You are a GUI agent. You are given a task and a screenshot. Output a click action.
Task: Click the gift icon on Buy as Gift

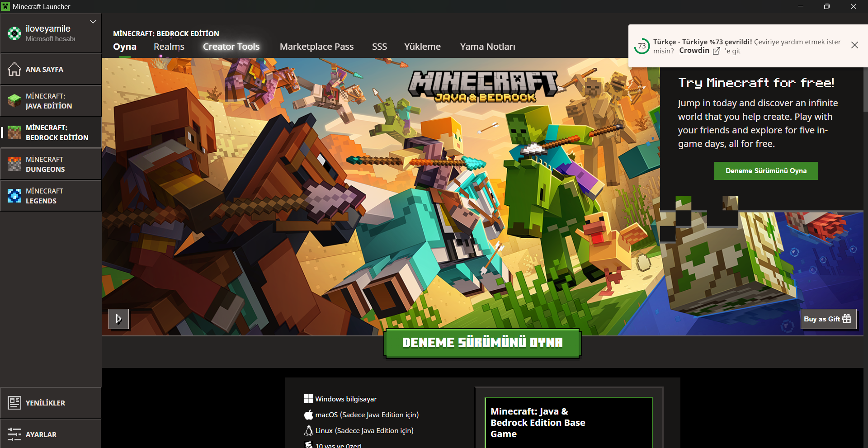pos(847,319)
